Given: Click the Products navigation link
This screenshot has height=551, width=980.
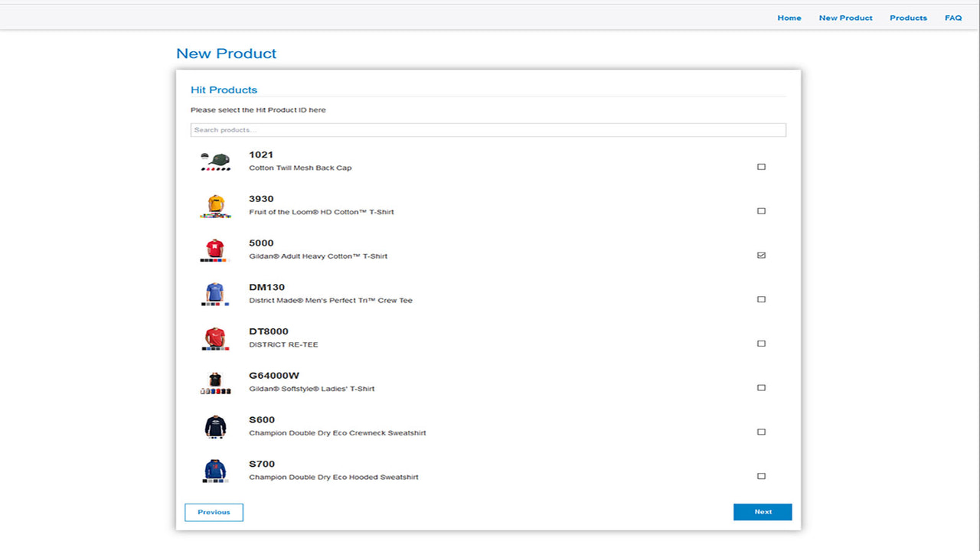Looking at the screenshot, I should [908, 18].
